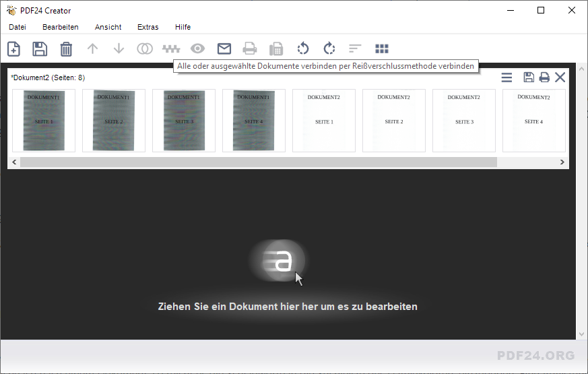The width and height of the screenshot is (588, 374).
Task: Close the Dokument2 panel
Action: pos(560,77)
